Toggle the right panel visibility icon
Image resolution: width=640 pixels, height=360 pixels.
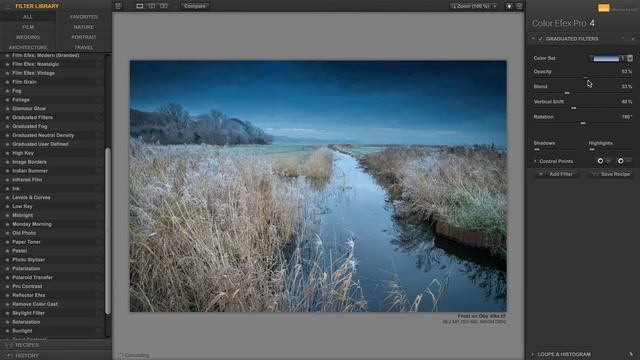[x=519, y=6]
